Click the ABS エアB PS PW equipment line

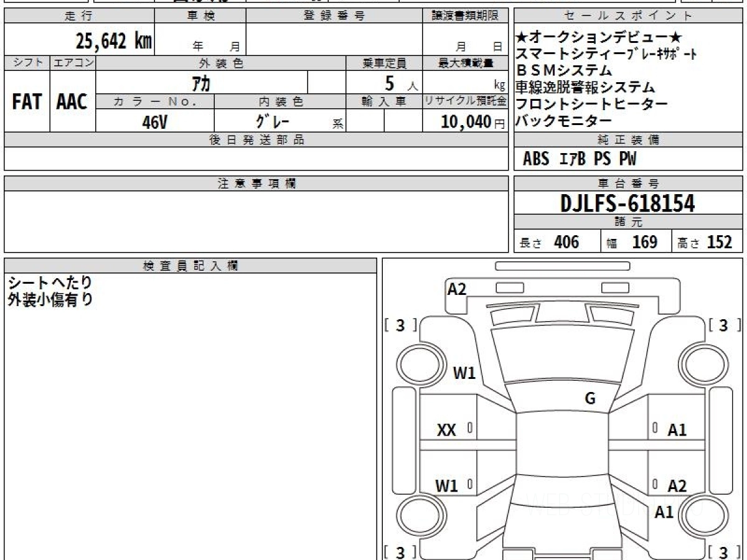tap(580, 159)
